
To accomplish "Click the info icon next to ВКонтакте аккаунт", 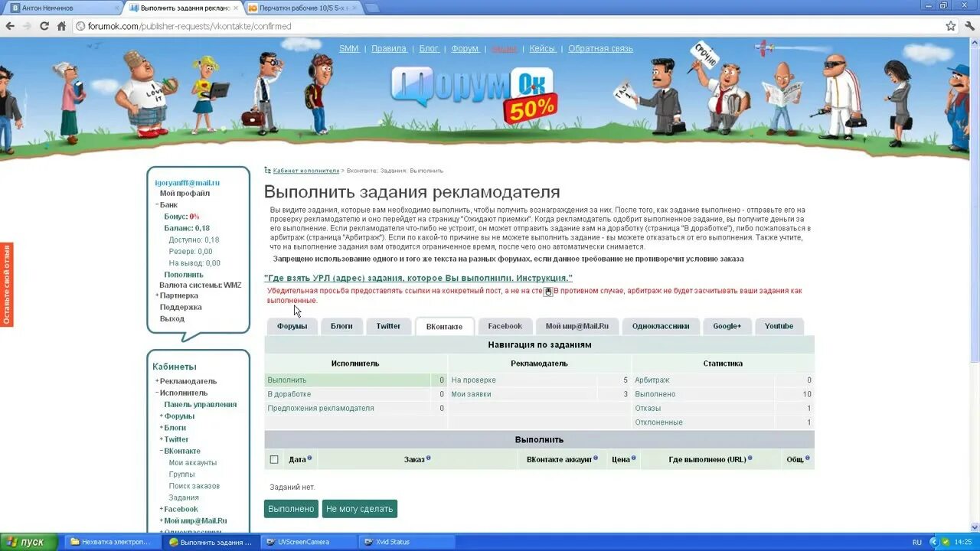I will click(x=596, y=458).
